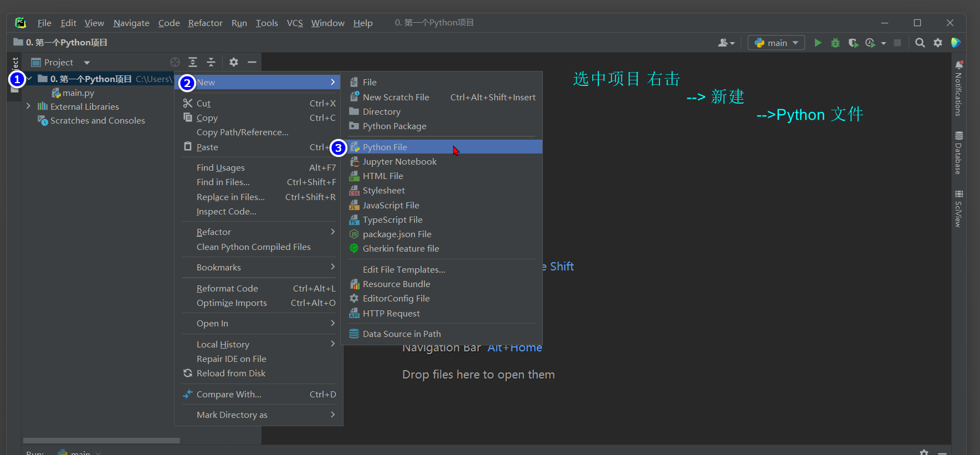Open the VCS menu
This screenshot has width=980, height=455.
click(295, 23)
